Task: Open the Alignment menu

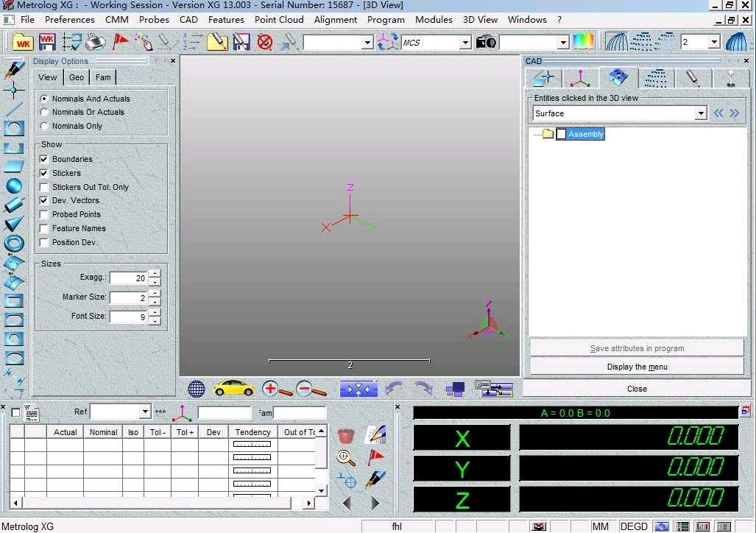Action: point(336,20)
